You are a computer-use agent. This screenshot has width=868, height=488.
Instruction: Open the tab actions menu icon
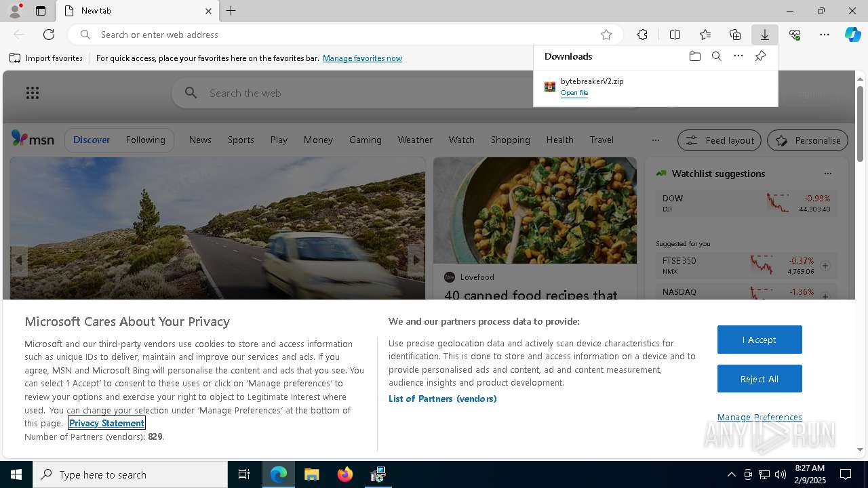point(41,11)
